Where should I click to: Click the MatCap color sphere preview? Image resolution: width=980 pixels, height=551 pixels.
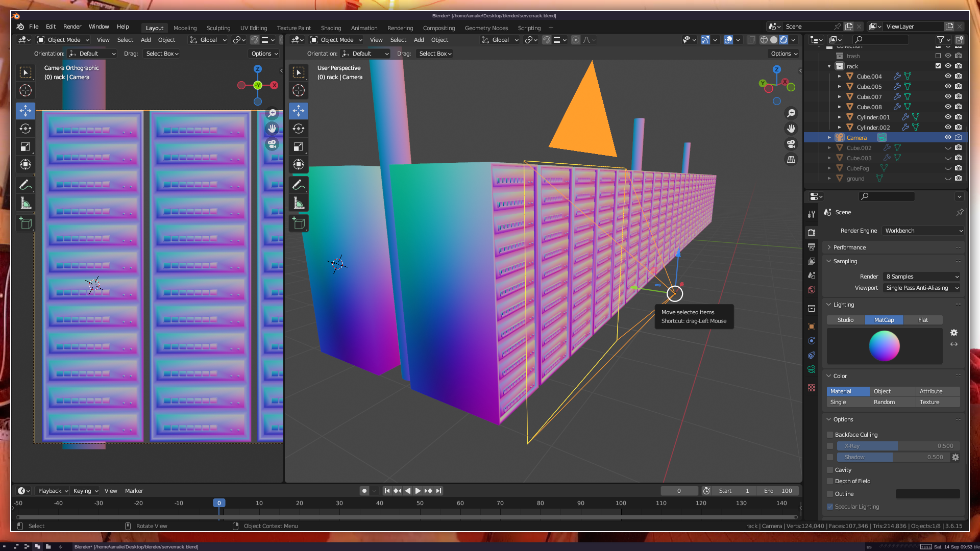pyautogui.click(x=884, y=345)
